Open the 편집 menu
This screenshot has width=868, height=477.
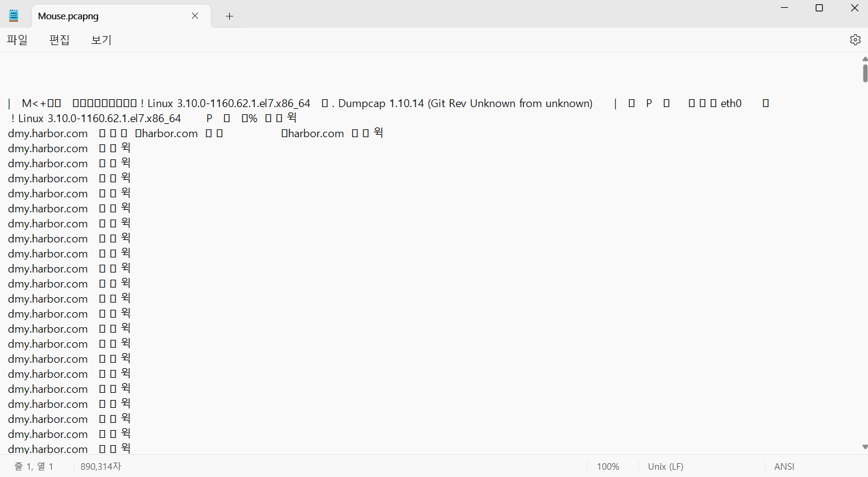coord(60,40)
